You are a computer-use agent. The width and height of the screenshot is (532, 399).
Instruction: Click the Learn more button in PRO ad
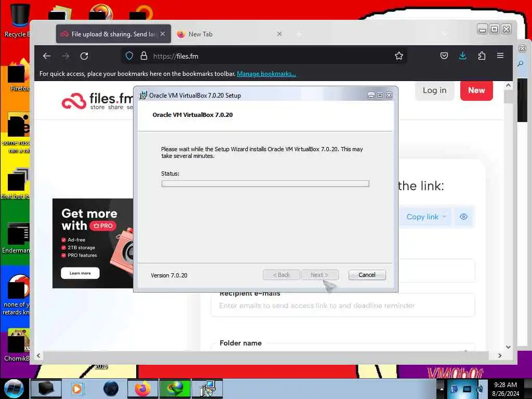(x=80, y=273)
